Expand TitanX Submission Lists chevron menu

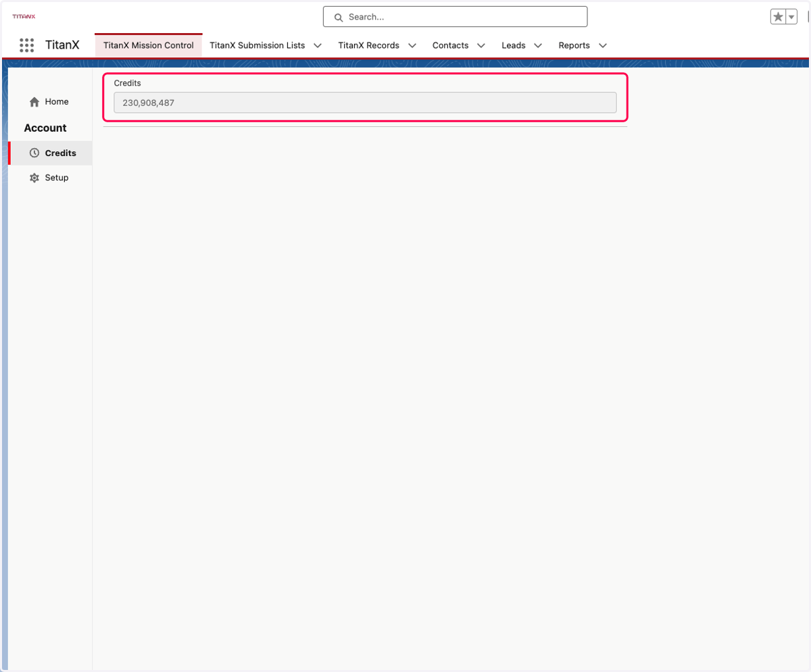pyautogui.click(x=318, y=45)
